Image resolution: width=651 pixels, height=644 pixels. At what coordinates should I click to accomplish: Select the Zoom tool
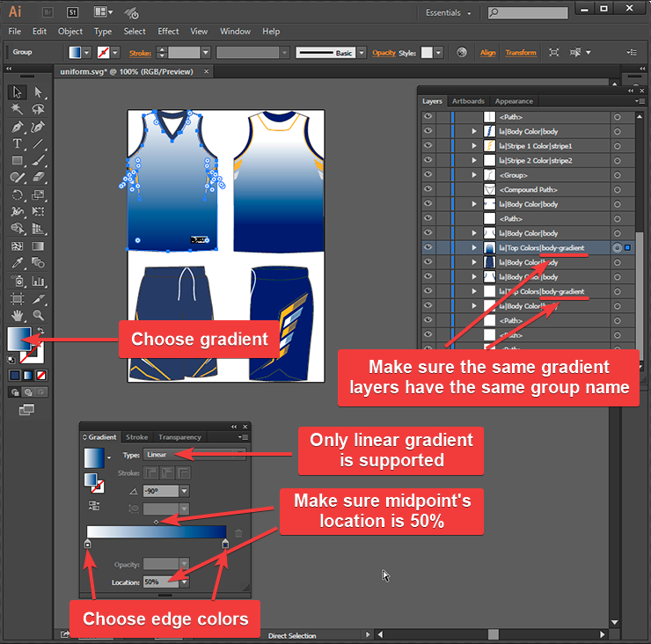(x=38, y=314)
